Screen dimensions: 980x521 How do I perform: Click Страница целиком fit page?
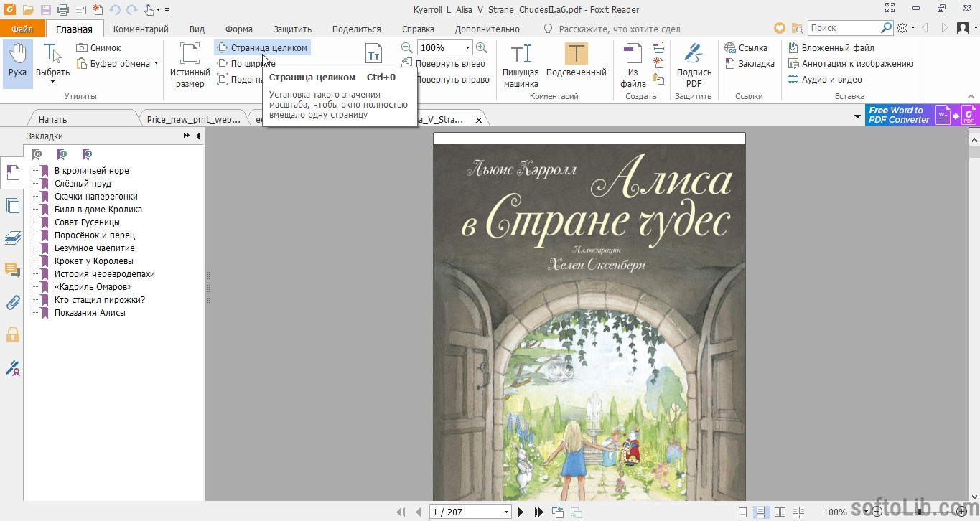tap(263, 47)
